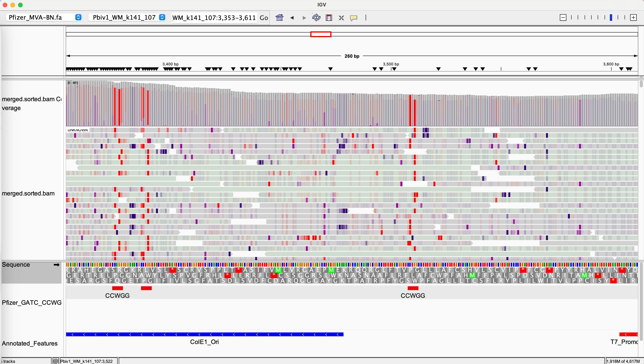644x364 pixels.
Task: Click the Home genome view icon
Action: [279, 18]
